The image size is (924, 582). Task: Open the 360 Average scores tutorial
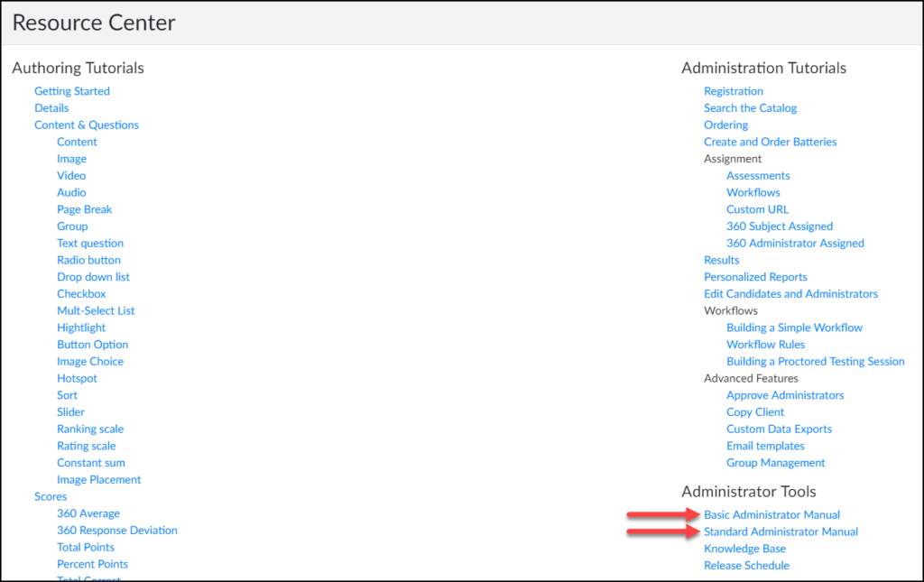pyautogui.click(x=88, y=513)
